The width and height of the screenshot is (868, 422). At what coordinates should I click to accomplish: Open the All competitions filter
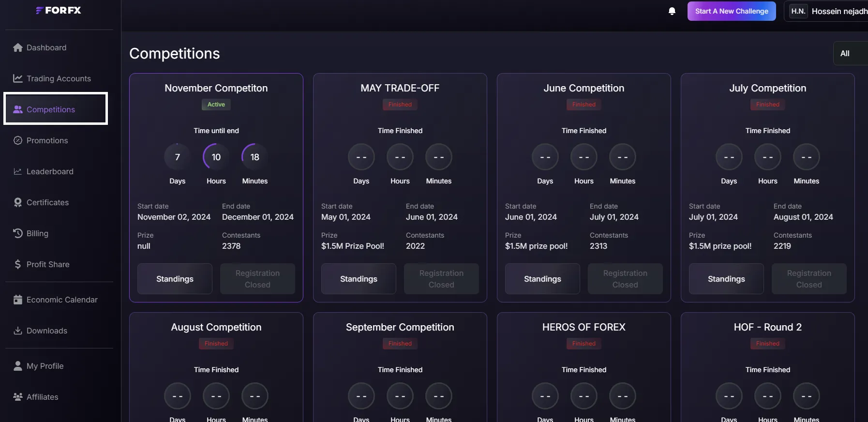846,53
